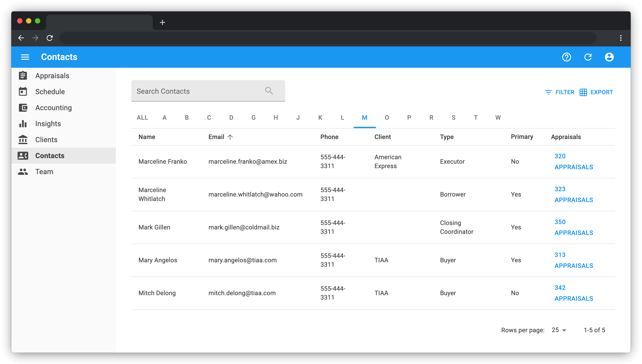Select the ALL contacts tab
This screenshot has height=364, width=642.
[142, 117]
